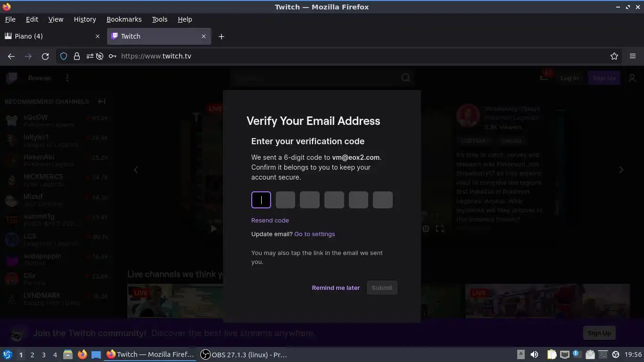Click the Twitch search magnifier icon
Viewport: 644px width, 362px height.
pos(406,78)
